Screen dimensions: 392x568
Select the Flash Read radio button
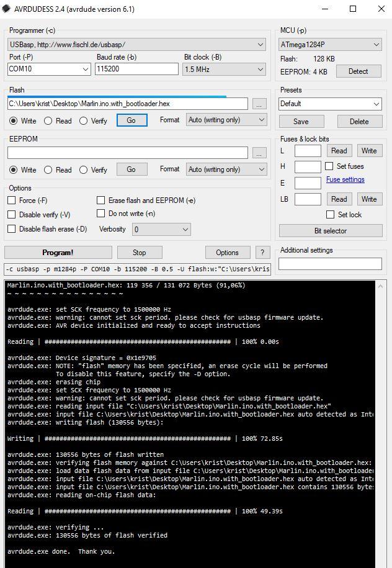[58, 121]
